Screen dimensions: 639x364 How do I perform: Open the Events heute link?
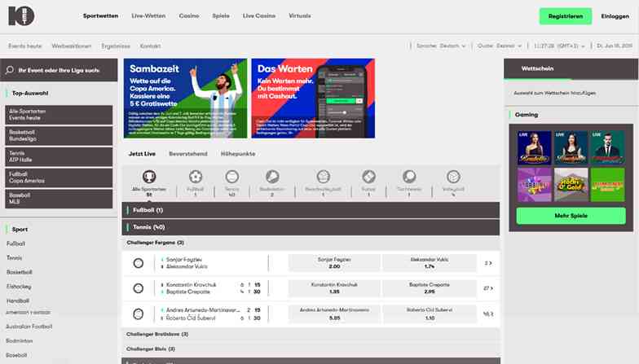25,46
